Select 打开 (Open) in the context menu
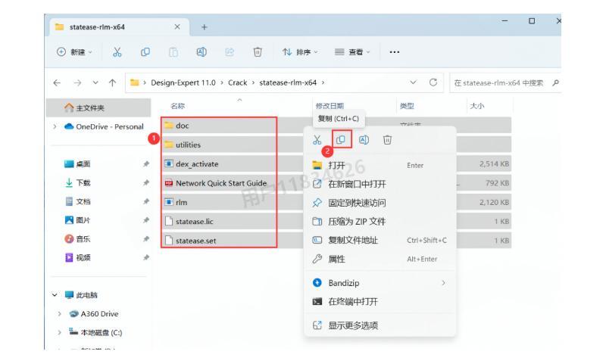The image size is (606, 364). point(380,165)
